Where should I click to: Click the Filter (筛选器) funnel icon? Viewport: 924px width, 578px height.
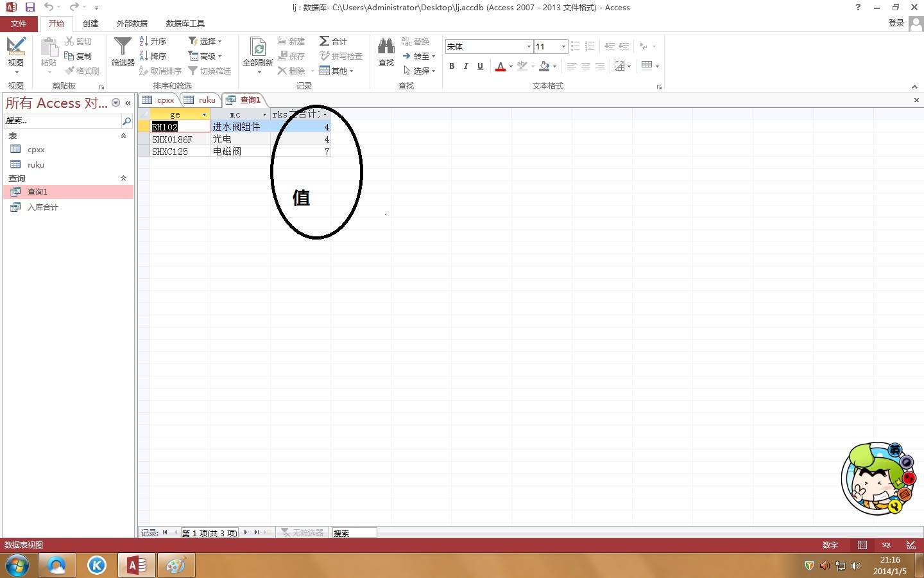123,48
